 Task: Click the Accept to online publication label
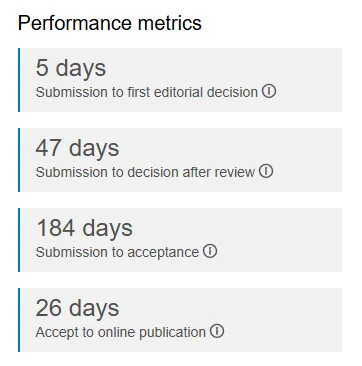pos(121,332)
